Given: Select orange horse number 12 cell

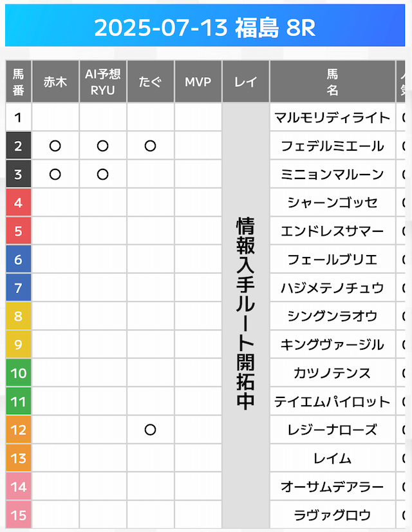Looking at the screenshot, I should (19, 430).
